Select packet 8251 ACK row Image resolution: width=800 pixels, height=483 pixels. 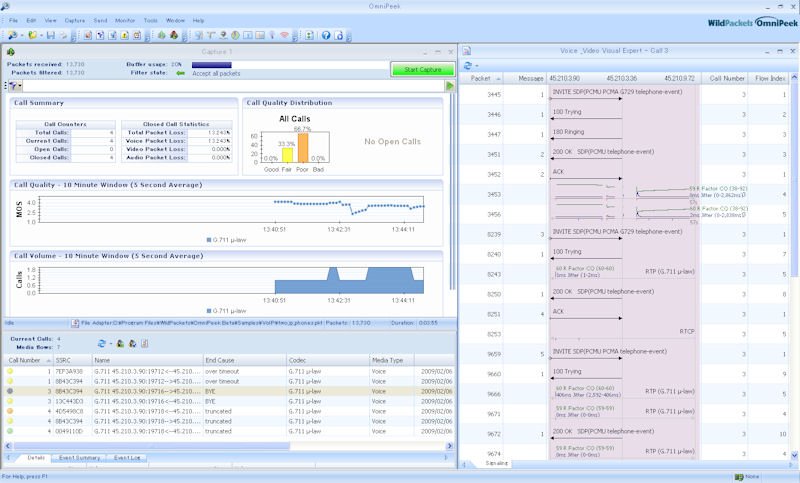coord(624,314)
